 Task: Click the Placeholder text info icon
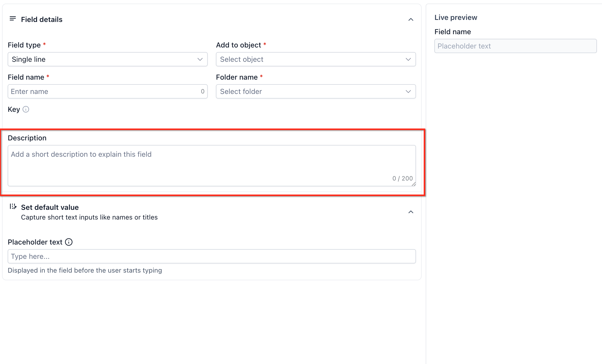[x=69, y=242]
